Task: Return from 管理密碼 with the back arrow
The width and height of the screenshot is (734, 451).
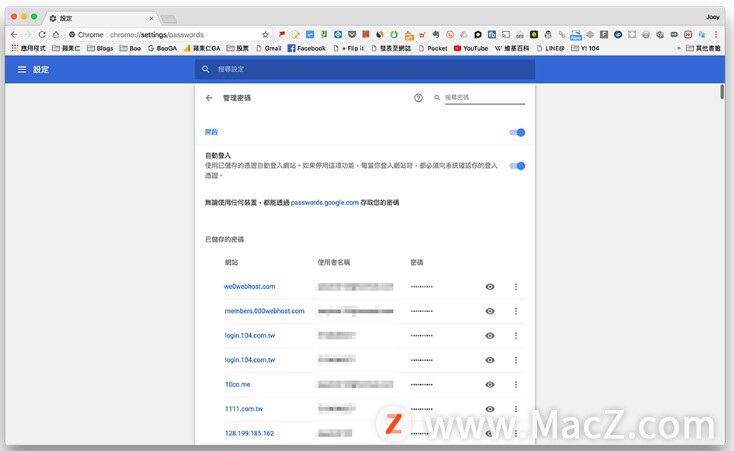Action: 209,98
